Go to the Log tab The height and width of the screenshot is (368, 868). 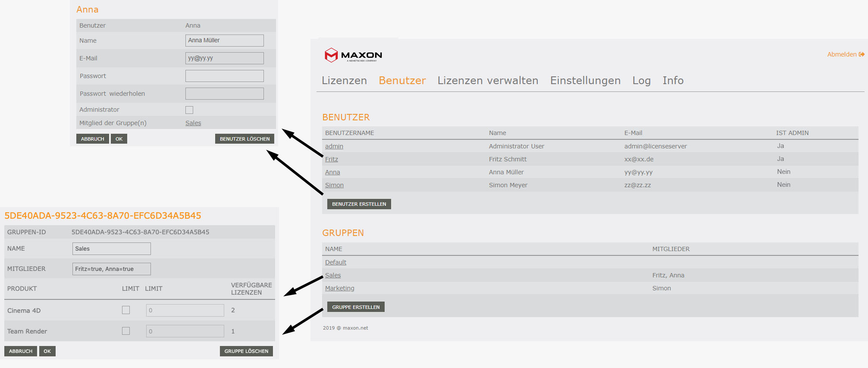641,81
